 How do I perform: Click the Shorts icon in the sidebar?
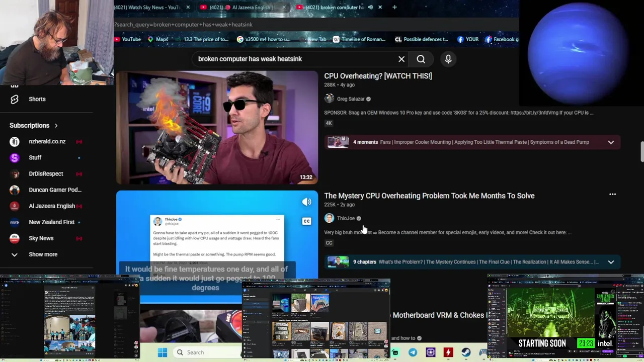point(15,99)
